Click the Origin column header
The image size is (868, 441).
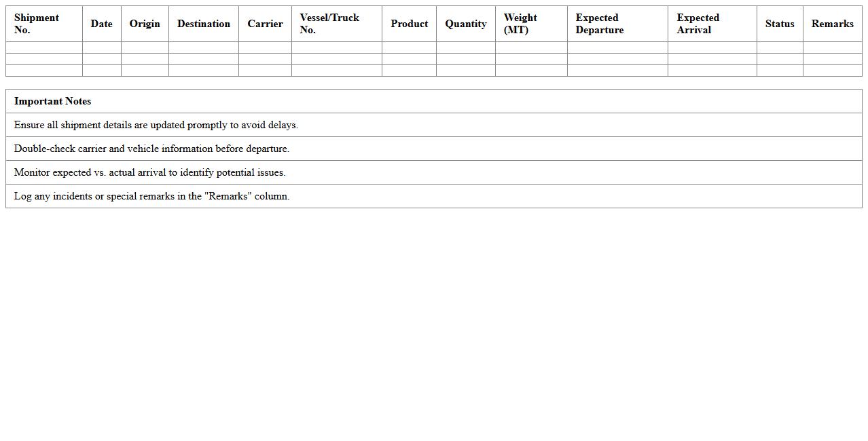point(144,24)
